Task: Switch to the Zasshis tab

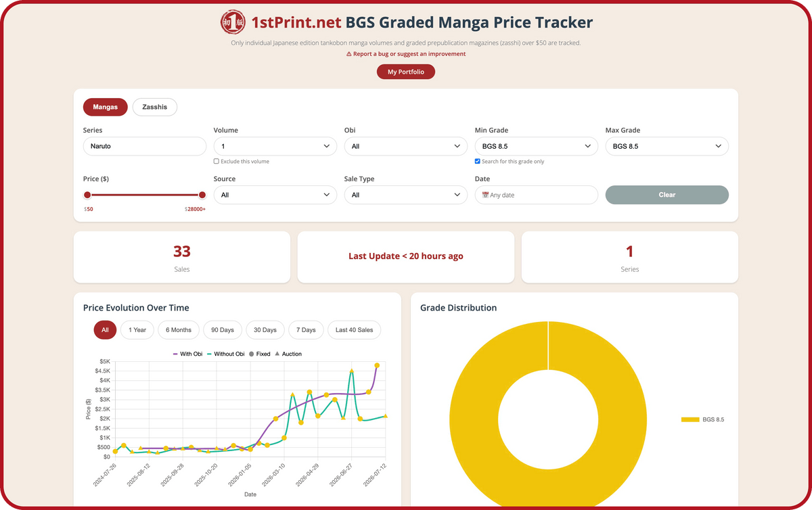Action: click(x=155, y=107)
